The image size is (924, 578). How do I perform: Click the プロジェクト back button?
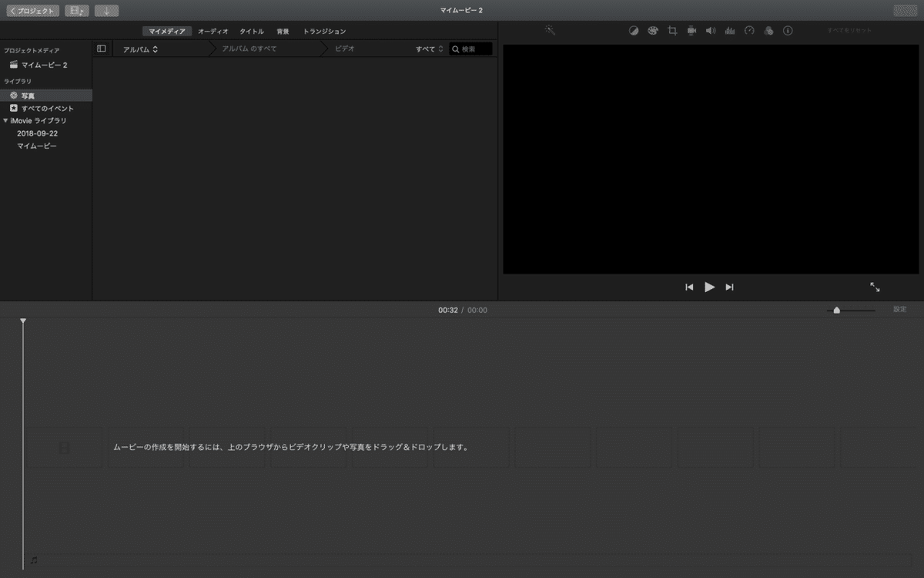click(32, 10)
